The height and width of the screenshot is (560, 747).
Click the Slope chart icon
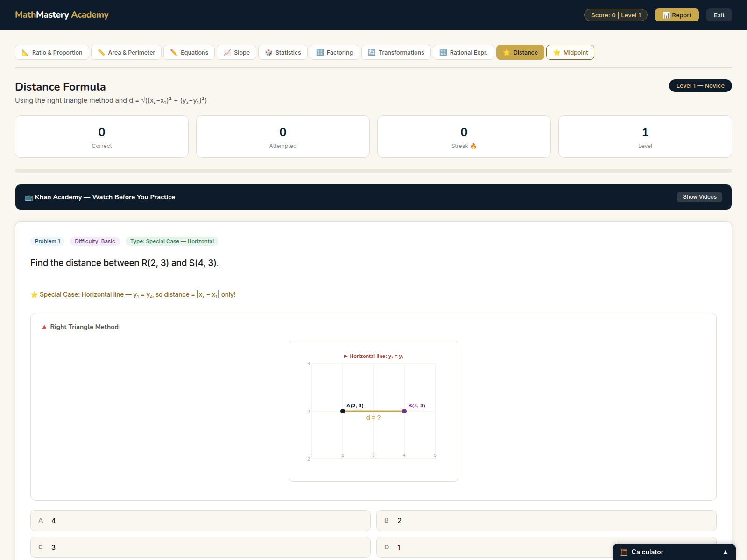click(x=227, y=53)
